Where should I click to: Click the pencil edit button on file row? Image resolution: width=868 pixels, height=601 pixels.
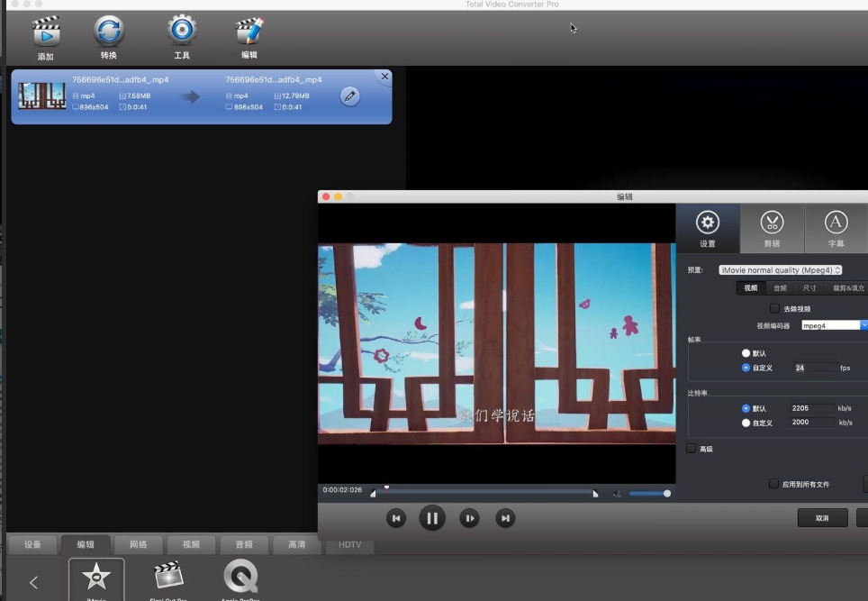[350, 96]
